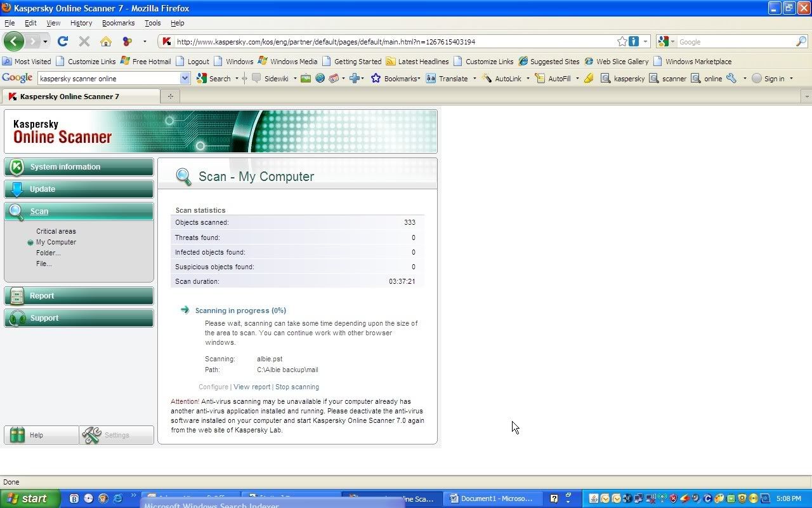This screenshot has width=812, height=508.
Task: Open the URL bar history dropdown arrow
Action: click(x=645, y=41)
